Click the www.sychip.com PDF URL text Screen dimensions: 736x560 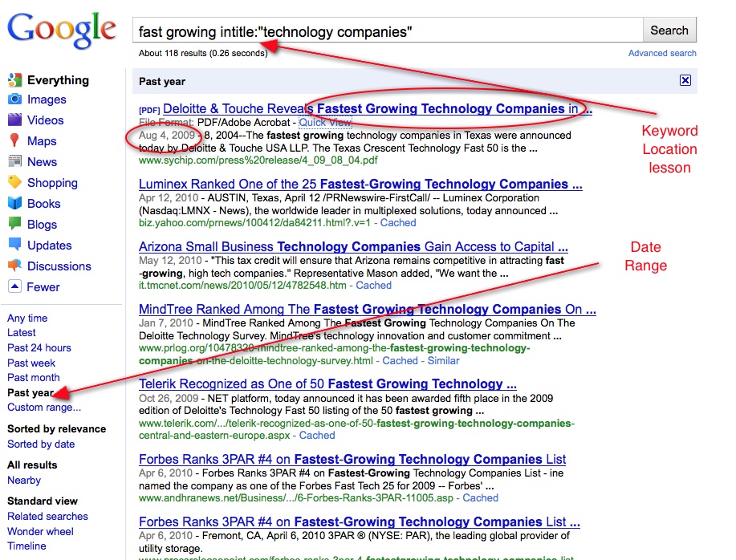(258, 160)
